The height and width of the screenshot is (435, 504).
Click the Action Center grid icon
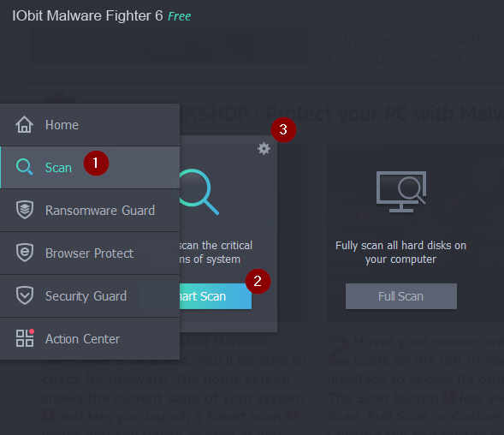click(x=25, y=338)
